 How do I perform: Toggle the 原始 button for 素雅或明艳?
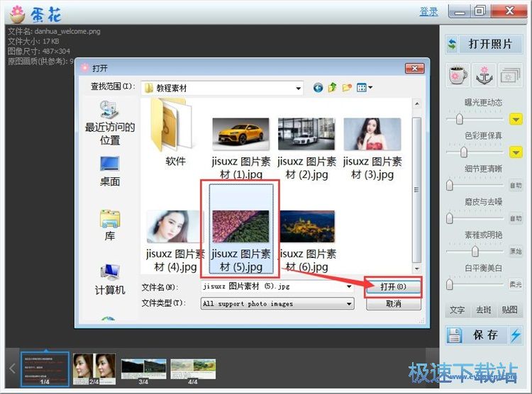(x=516, y=252)
